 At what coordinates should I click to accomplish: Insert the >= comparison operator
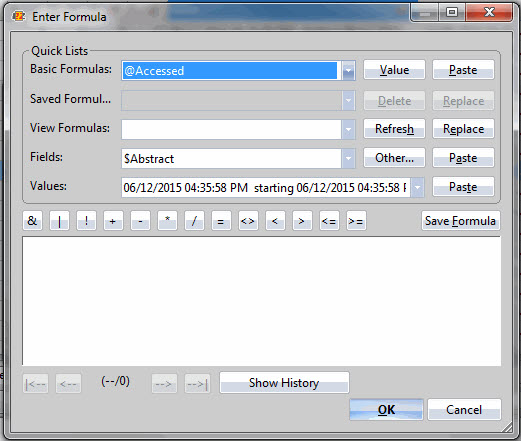pyautogui.click(x=356, y=221)
